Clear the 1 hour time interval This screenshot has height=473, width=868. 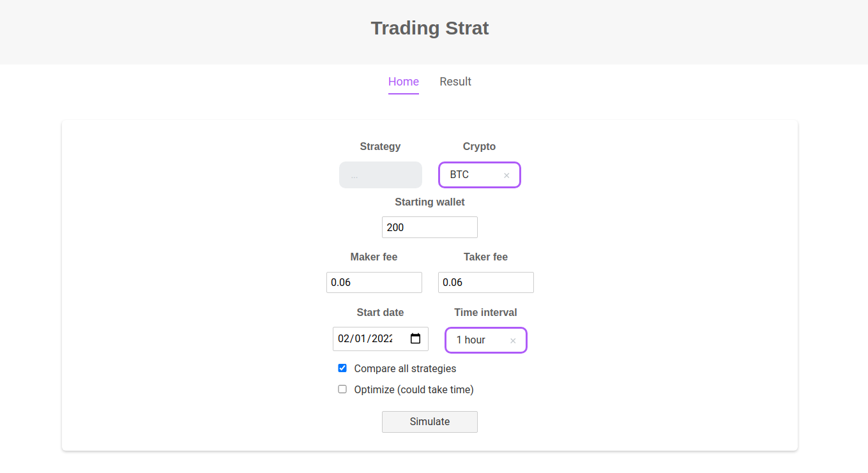[513, 340]
